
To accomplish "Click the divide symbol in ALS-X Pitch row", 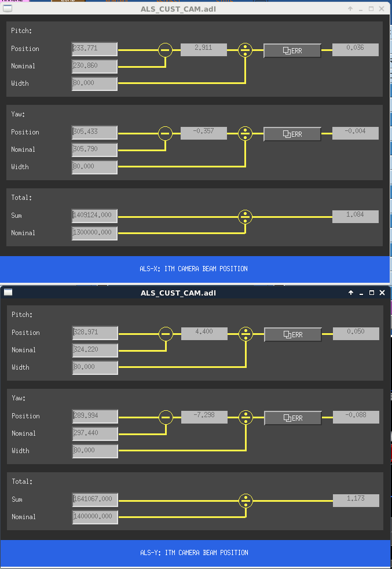I will 246,50.
